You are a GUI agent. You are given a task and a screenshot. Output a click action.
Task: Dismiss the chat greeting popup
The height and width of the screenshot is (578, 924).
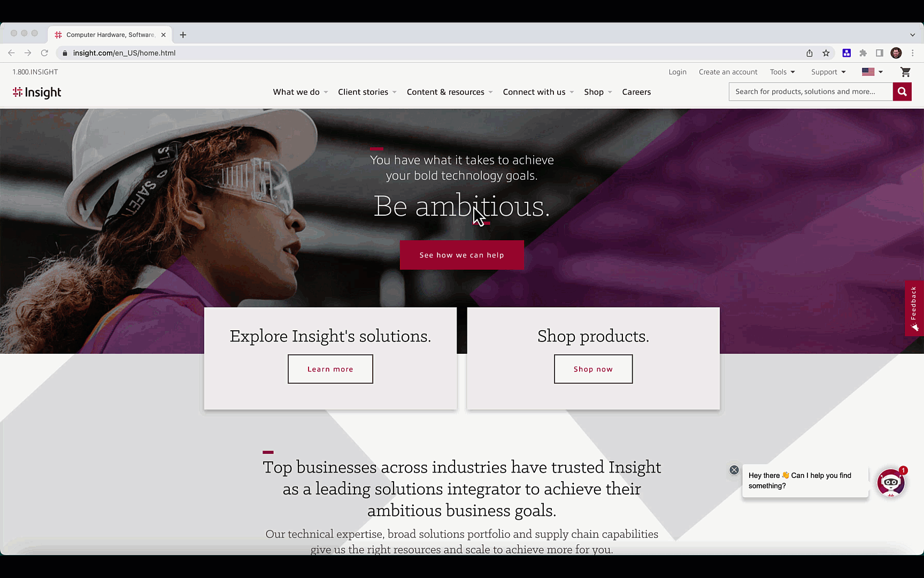tap(734, 470)
